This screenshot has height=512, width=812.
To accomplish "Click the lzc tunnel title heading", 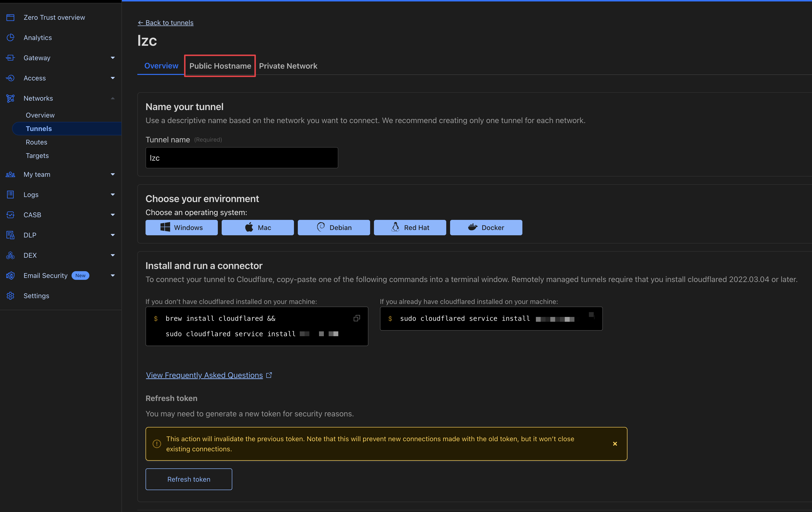I will pos(147,41).
